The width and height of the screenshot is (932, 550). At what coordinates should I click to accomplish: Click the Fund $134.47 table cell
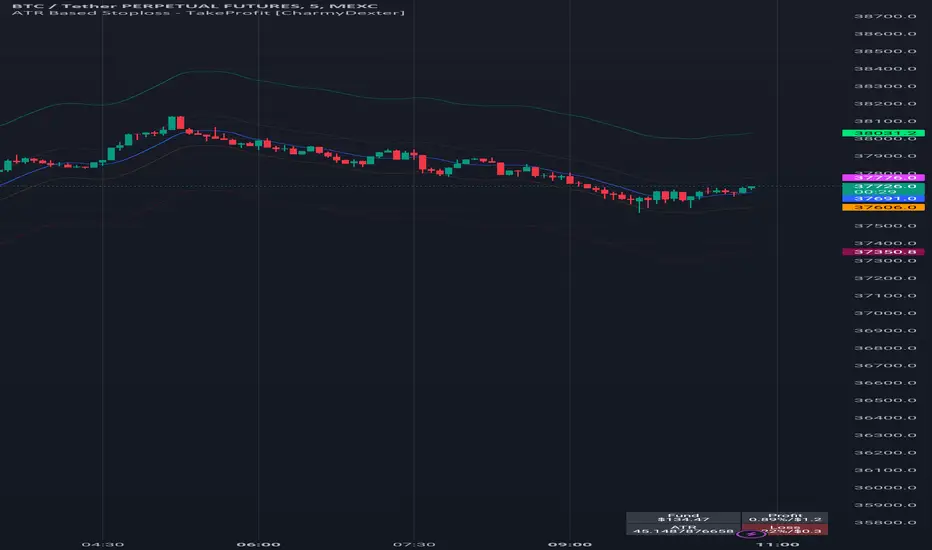coord(684,517)
